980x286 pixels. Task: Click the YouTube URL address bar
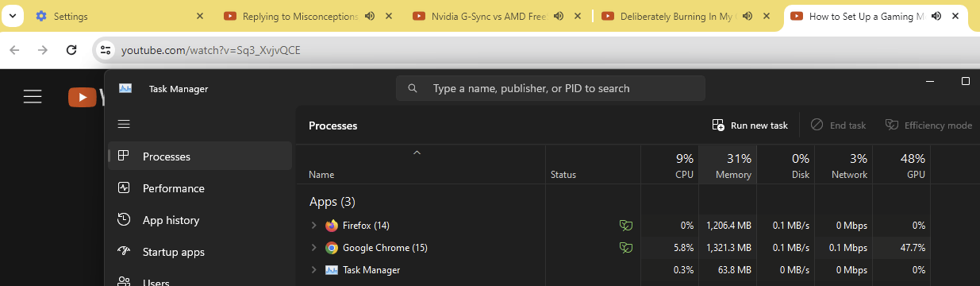pyautogui.click(x=210, y=50)
